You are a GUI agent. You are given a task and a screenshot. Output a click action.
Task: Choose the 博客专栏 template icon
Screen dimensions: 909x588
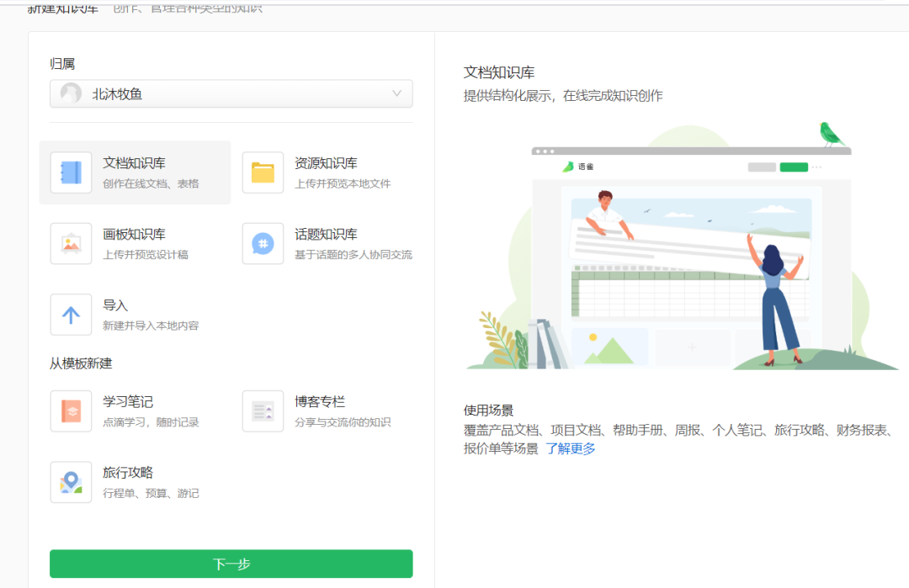(x=263, y=411)
